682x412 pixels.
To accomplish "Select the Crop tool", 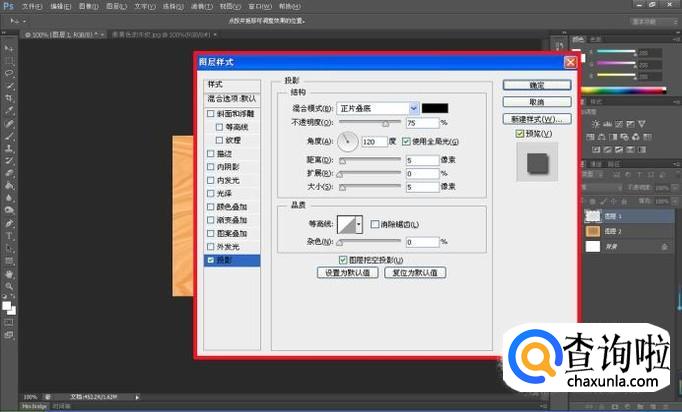I will [x=9, y=99].
